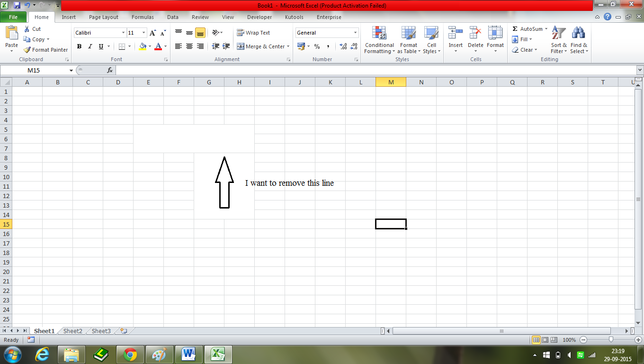
Task: Open Conditional Formatting menu
Action: [x=379, y=40]
